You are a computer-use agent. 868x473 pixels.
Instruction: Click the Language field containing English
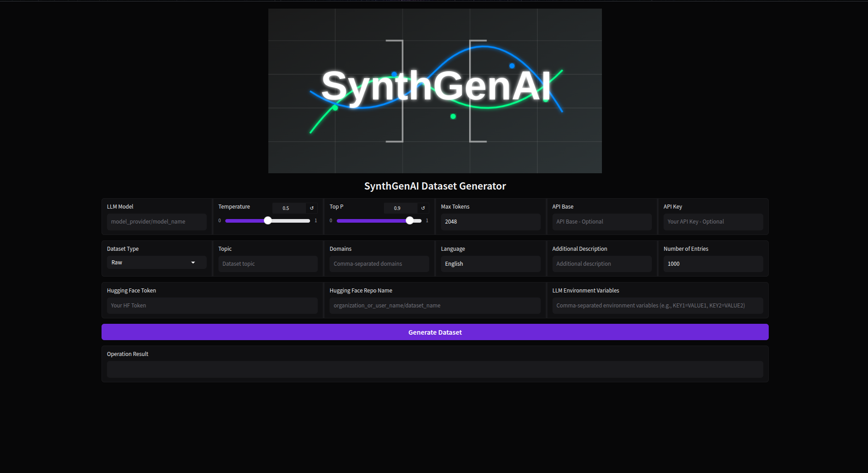490,264
